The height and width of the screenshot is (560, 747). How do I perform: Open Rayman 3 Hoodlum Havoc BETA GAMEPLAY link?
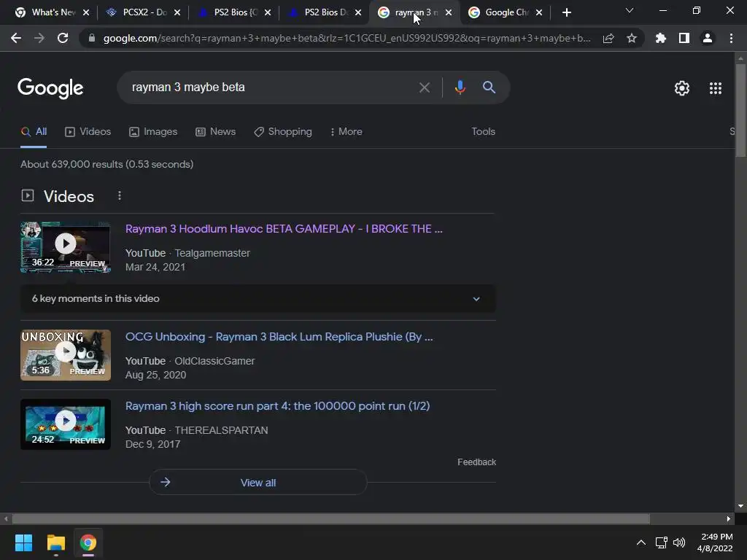click(284, 229)
